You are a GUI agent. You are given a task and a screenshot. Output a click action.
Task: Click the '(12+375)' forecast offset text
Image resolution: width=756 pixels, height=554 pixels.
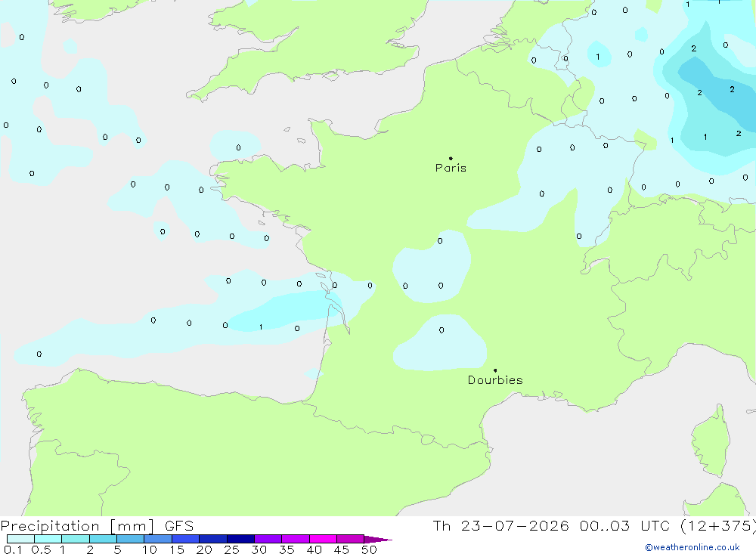718,526
